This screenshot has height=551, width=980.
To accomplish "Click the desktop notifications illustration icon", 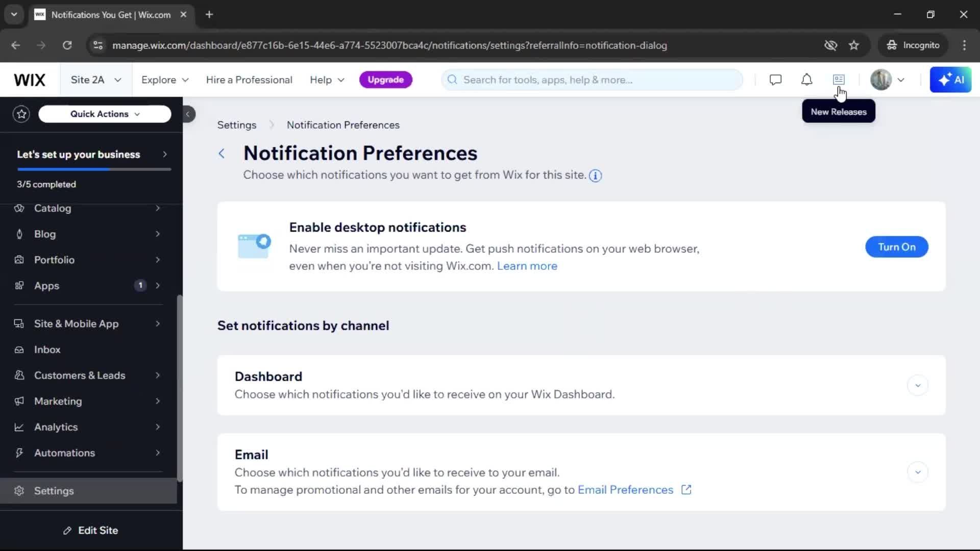I will click(x=254, y=246).
